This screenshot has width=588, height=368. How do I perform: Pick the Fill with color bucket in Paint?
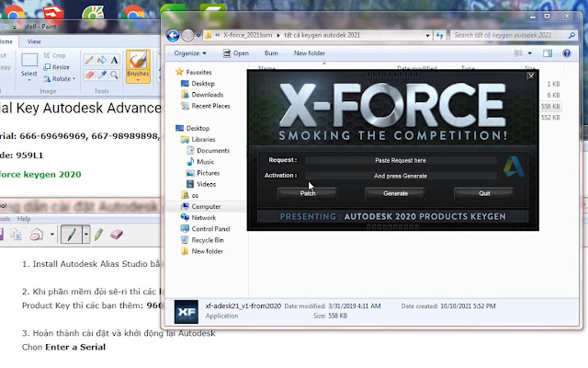click(102, 60)
